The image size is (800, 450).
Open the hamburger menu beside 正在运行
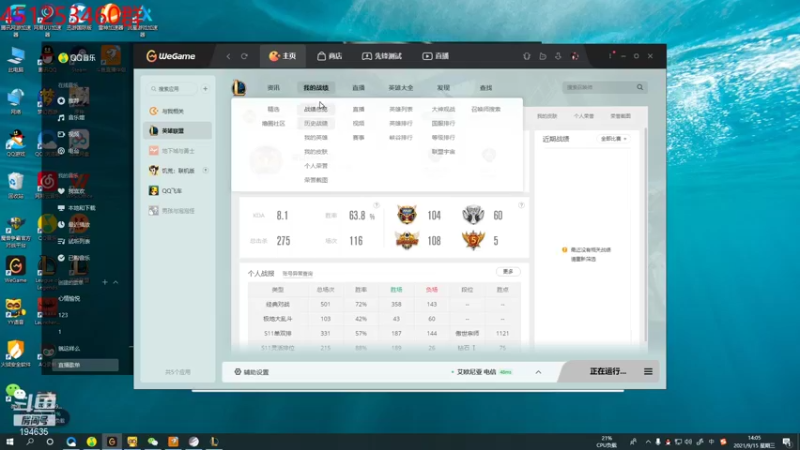coord(648,371)
